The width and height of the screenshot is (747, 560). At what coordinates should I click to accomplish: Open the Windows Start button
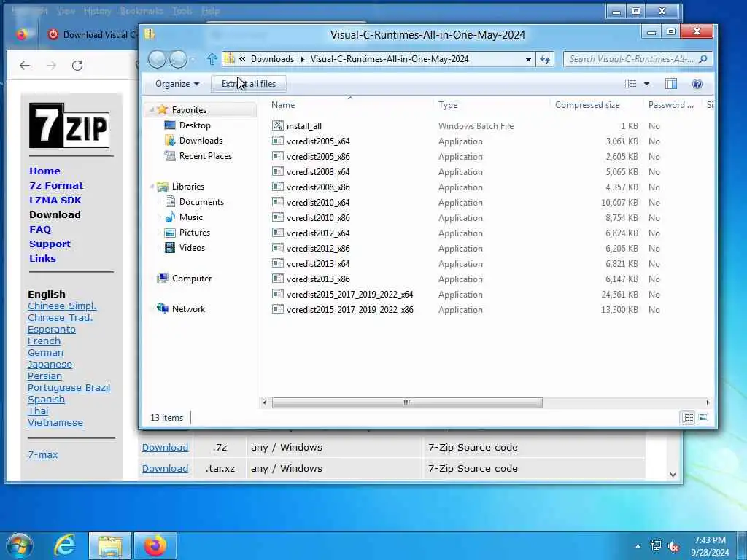(20, 545)
